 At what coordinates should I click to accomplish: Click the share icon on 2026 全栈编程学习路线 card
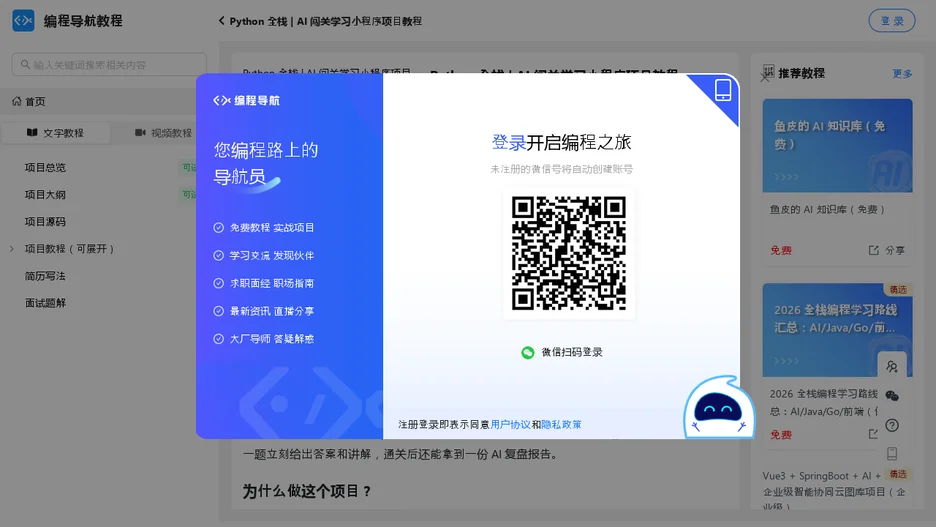click(873, 434)
